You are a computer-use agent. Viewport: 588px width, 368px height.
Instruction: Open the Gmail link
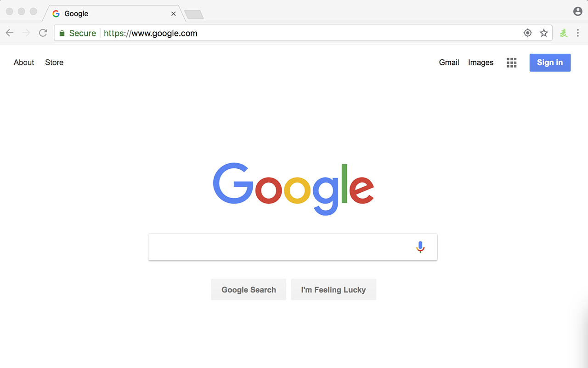tap(449, 63)
